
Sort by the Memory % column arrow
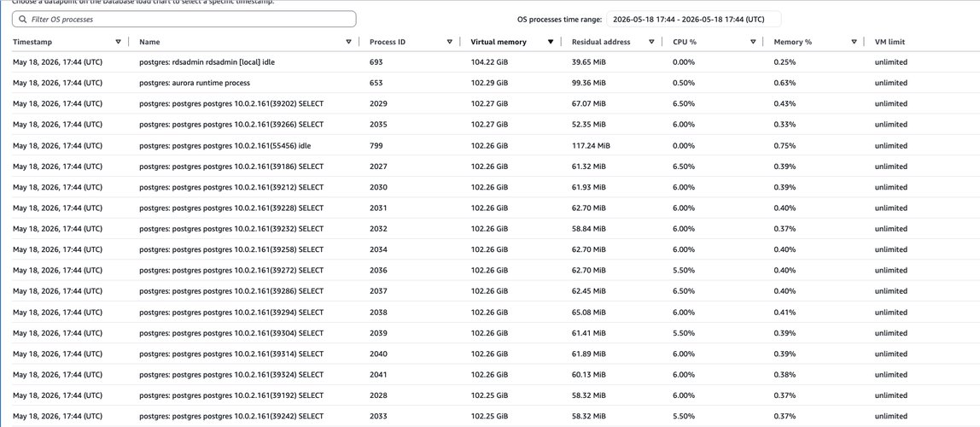click(x=854, y=42)
